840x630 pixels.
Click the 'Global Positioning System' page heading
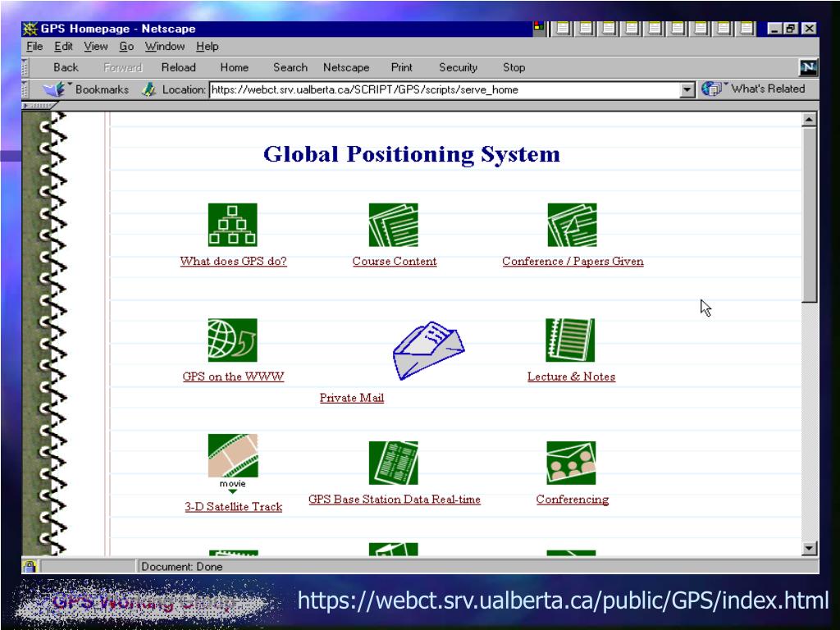coord(412,154)
